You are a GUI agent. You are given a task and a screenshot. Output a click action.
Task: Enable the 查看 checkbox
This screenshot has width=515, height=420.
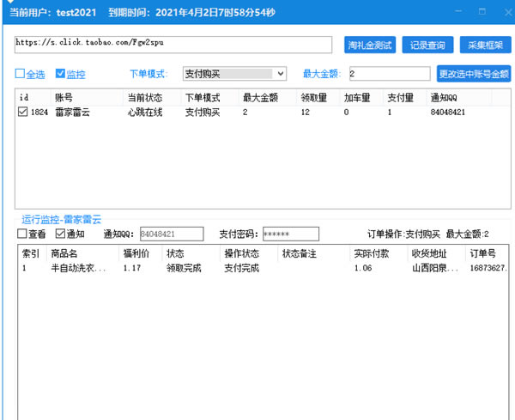pyautogui.click(x=23, y=234)
